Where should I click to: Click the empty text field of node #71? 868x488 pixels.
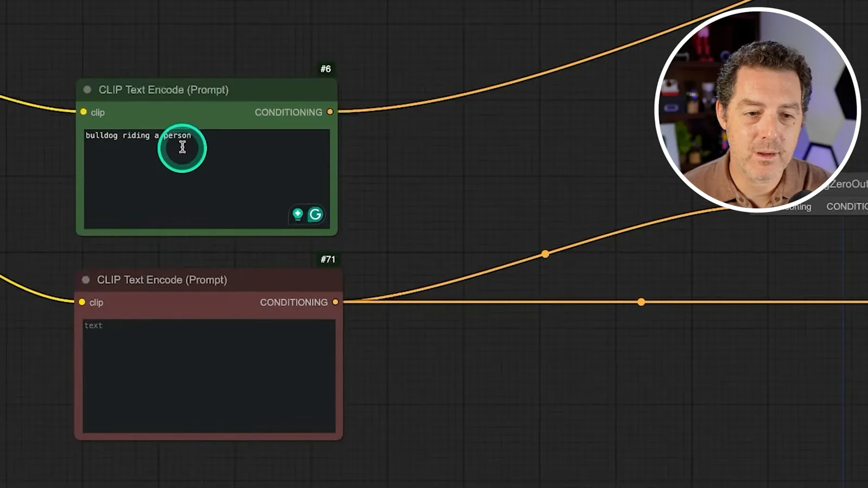point(209,376)
